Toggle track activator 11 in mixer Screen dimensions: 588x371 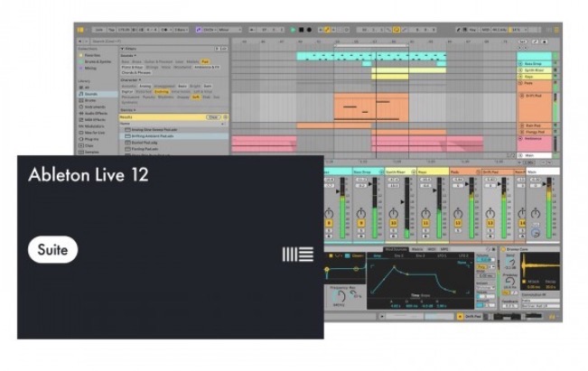(x=425, y=223)
